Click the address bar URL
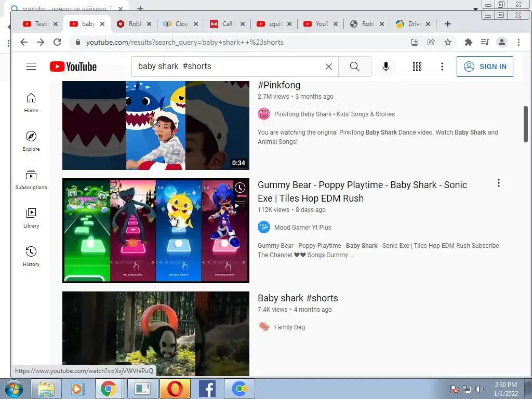 [x=184, y=42]
